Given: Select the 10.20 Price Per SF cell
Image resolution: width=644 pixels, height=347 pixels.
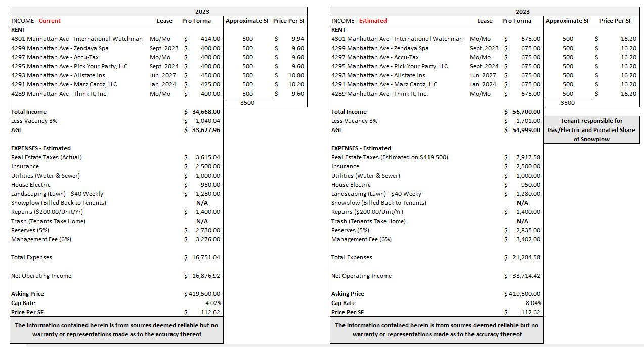Looking at the screenshot, I should point(296,84).
